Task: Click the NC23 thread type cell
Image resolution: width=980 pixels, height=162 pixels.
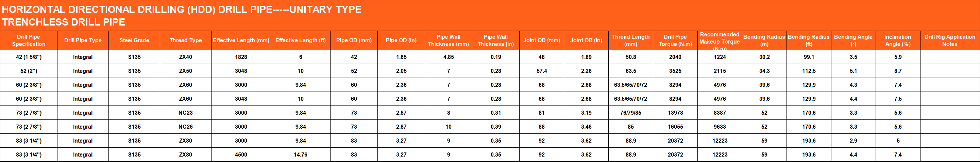Action: click(x=186, y=113)
